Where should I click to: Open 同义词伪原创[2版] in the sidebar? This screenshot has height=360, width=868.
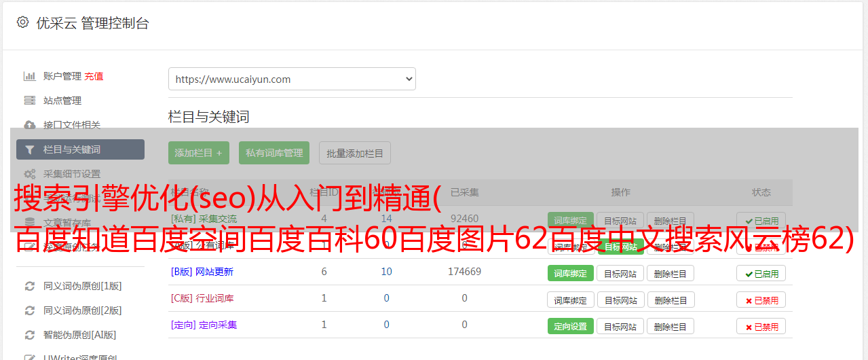pyautogui.click(x=83, y=310)
